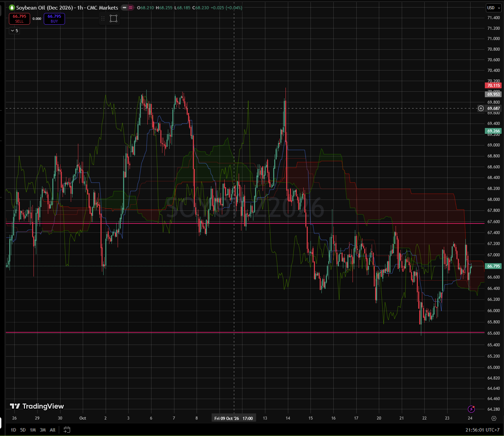
Task: Click the Fri 09 Oct '26 17:00 time label
Action: tap(234, 418)
